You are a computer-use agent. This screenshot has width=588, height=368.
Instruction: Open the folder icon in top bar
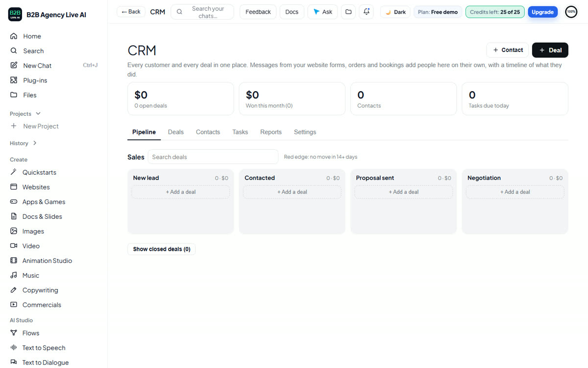(x=348, y=12)
